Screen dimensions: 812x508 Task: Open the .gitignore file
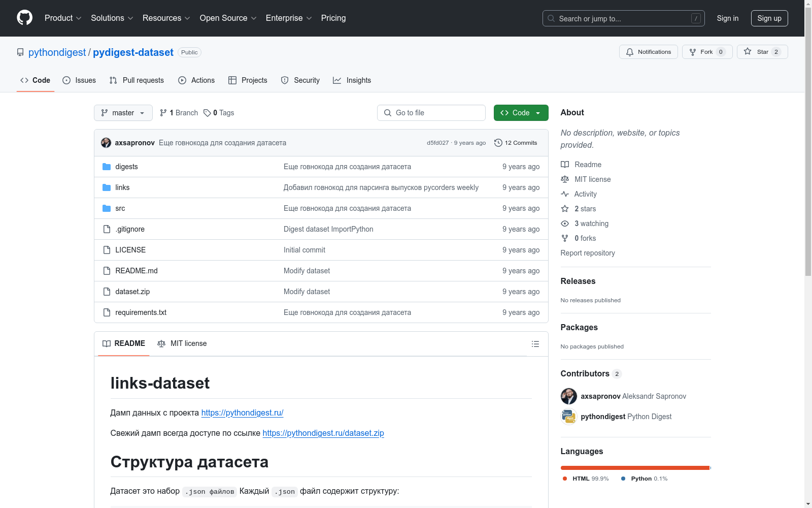pyautogui.click(x=130, y=229)
